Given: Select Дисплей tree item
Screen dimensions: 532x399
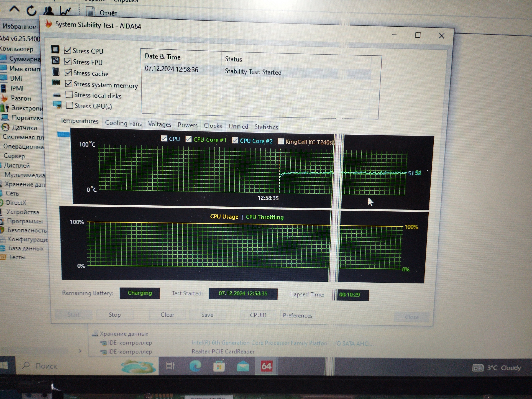Looking at the screenshot, I should tap(17, 165).
